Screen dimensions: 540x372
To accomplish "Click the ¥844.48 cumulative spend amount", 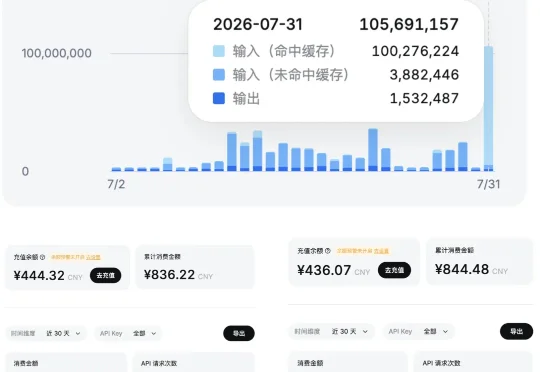I will click(462, 269).
